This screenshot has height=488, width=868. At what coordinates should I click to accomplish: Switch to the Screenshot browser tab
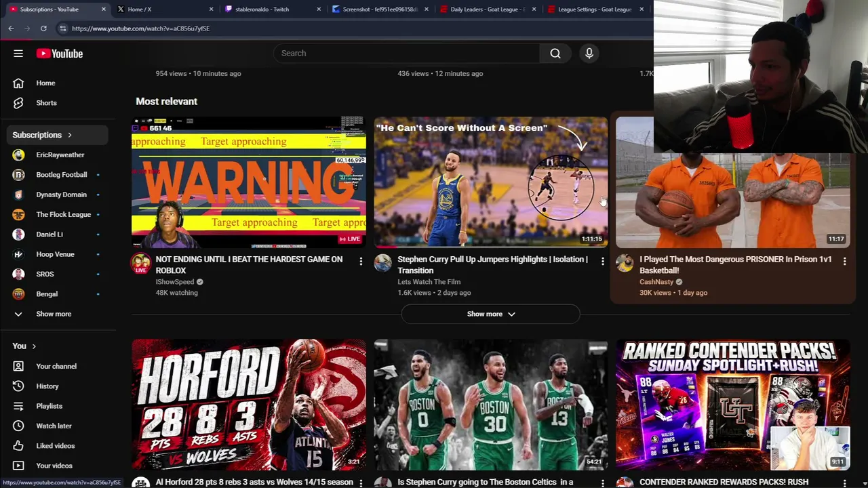(x=378, y=9)
